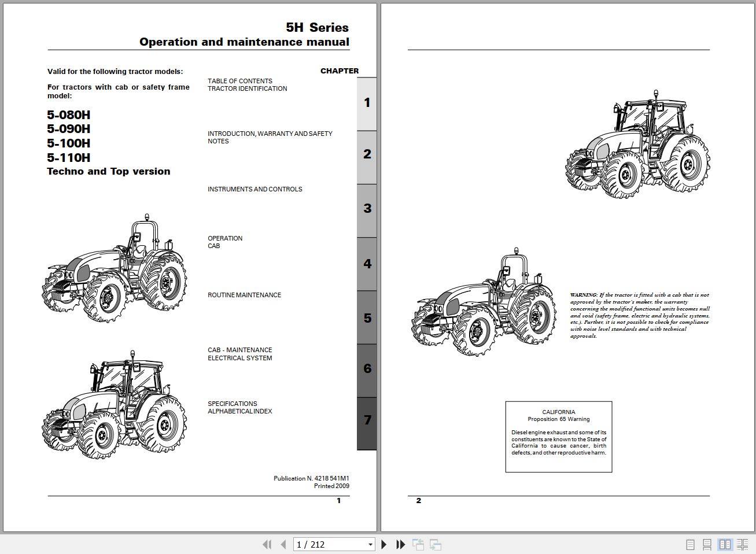Viewport: 756px width, 554px height.
Task: Click the ROUTINE MAINTENANCE entry
Action: [x=245, y=295]
